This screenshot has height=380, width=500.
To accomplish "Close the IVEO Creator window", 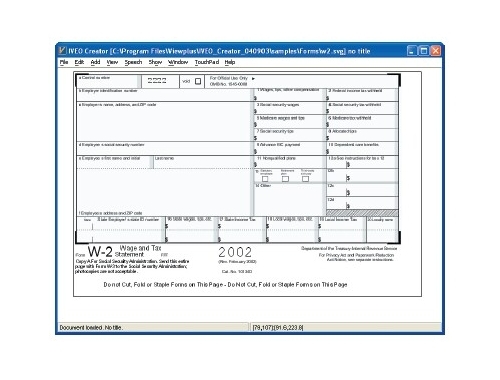I will 435,51.
